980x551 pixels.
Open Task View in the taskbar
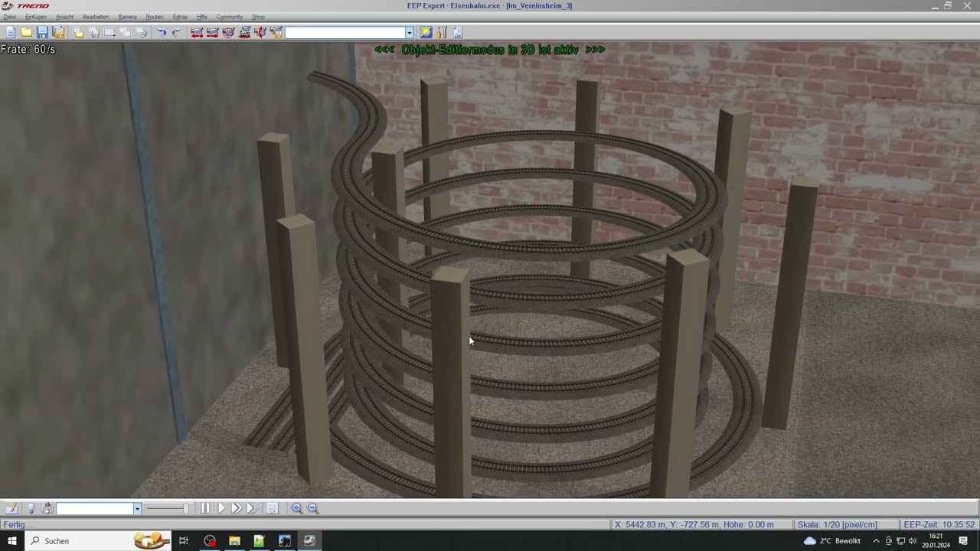pyautogui.click(x=184, y=541)
